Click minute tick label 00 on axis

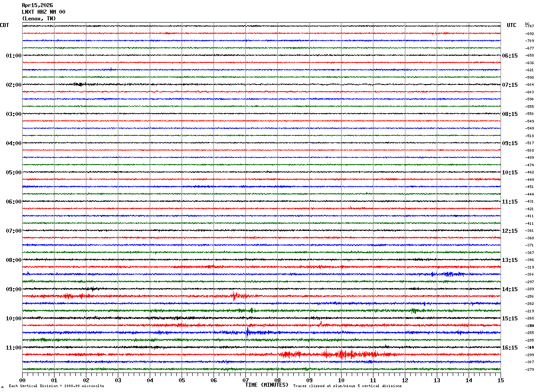(22, 380)
